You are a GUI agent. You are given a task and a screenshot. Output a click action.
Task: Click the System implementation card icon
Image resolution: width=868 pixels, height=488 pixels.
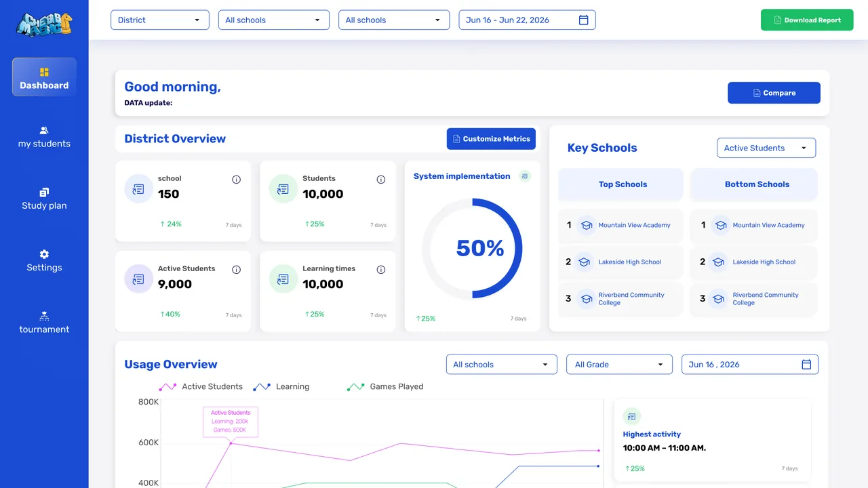[525, 176]
